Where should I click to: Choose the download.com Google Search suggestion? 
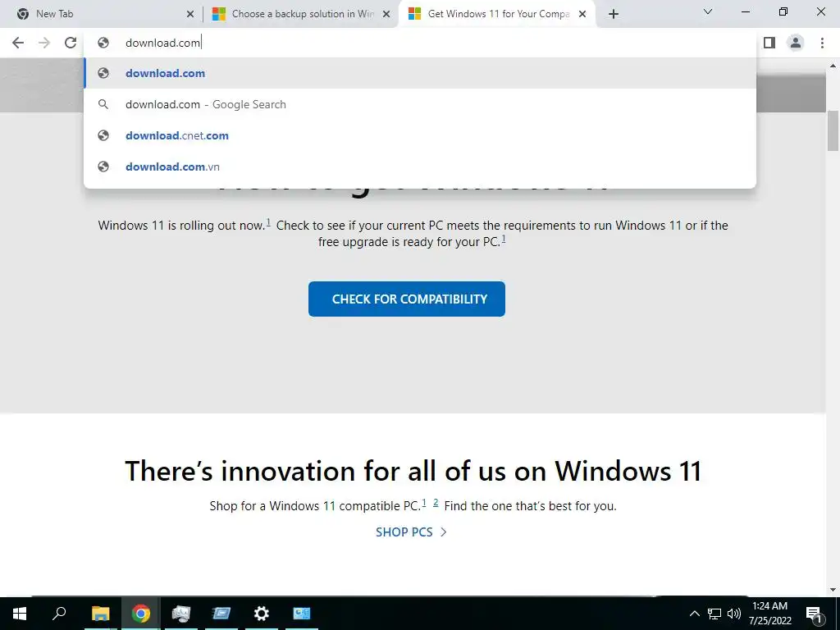[420, 104]
